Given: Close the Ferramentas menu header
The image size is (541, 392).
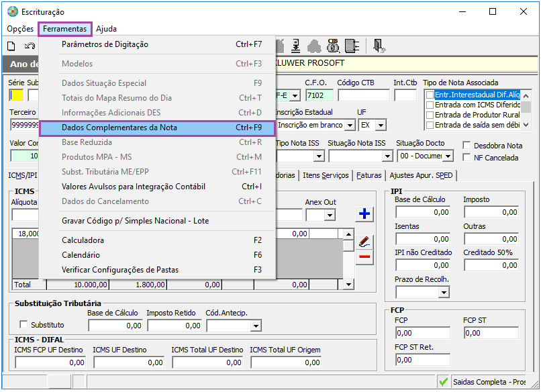Looking at the screenshot, I should 65,29.
